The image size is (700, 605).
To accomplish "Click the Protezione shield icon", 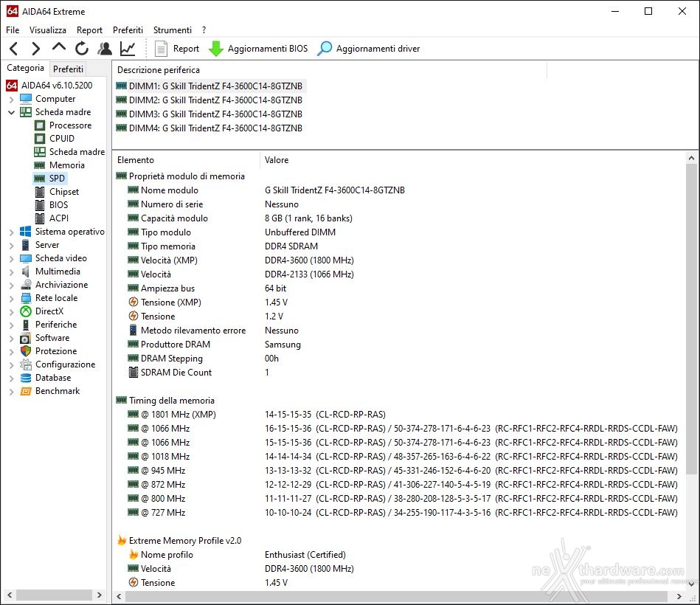I will point(26,351).
